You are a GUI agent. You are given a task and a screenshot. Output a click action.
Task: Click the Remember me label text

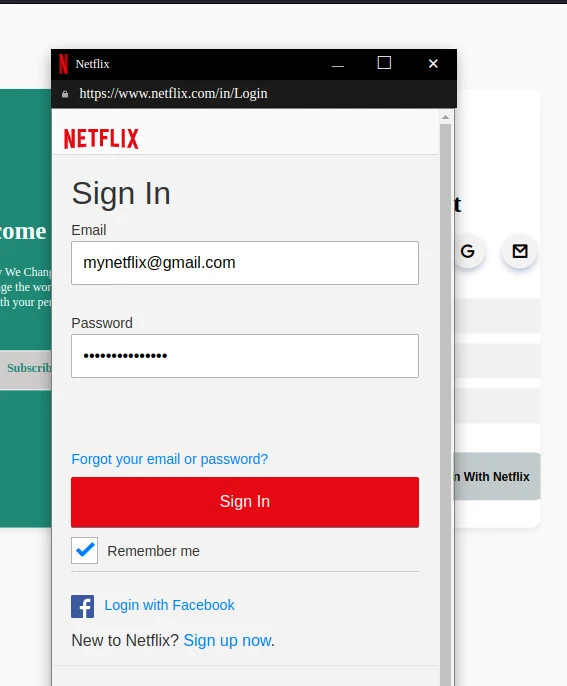click(154, 551)
